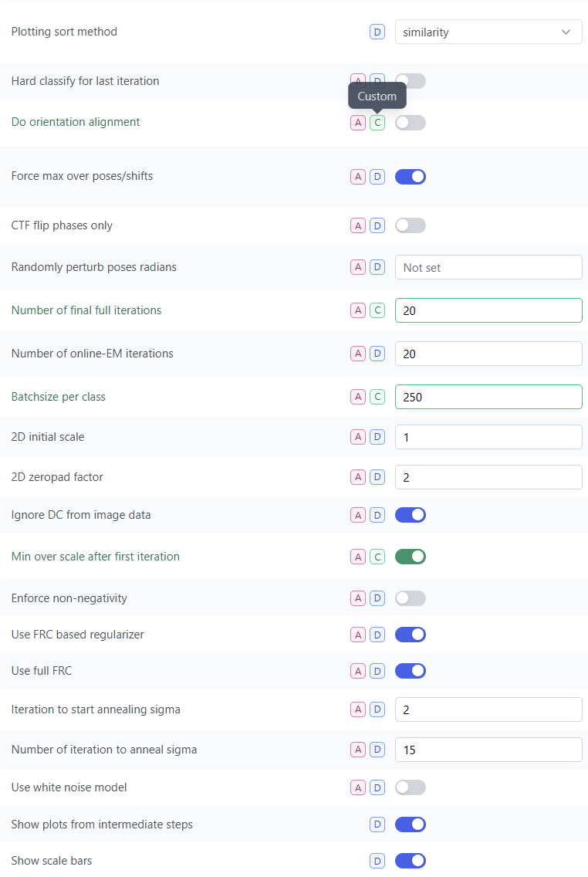Image resolution: width=588 pixels, height=877 pixels.
Task: Open the Plotting sort method dropdown
Action: coord(488,32)
